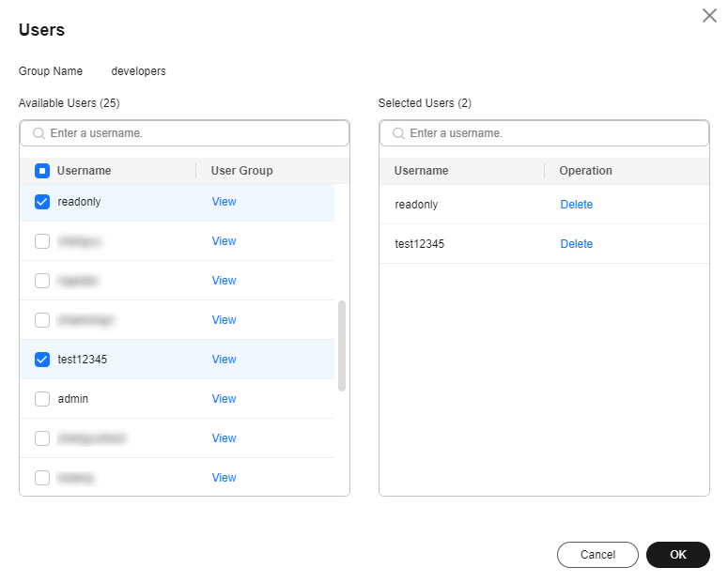Screen dimensions: 728x583
Task: Check the admin user checkbox
Action: click(x=42, y=399)
